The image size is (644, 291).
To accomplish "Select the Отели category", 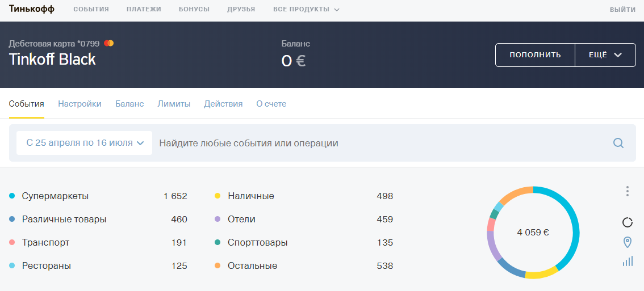I will [x=241, y=220].
